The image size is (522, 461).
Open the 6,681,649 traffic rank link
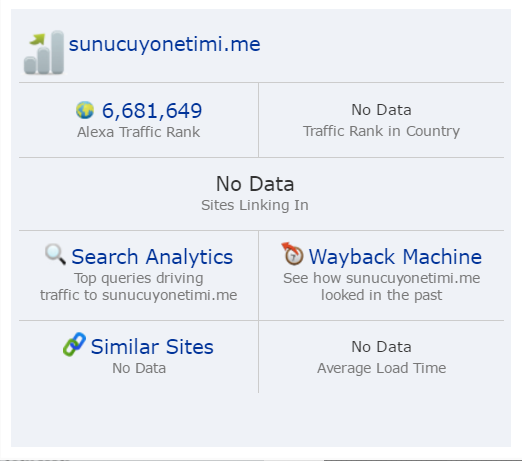pyautogui.click(x=152, y=111)
